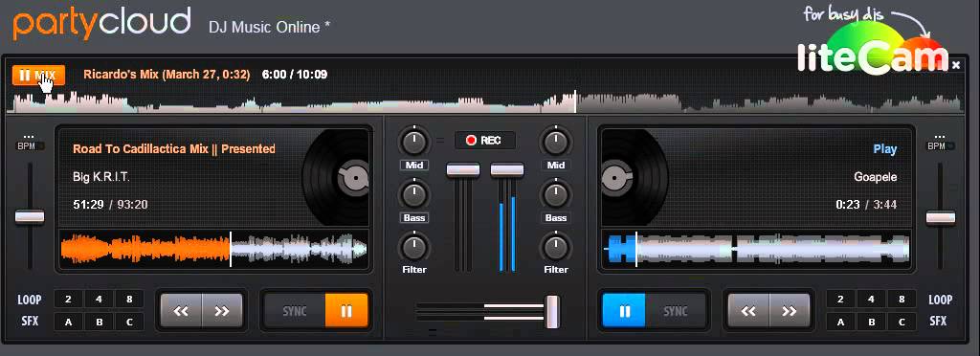This screenshot has width=980, height=356.
Task: Click the Road To Cadillactica Mix title
Action: pyautogui.click(x=174, y=148)
